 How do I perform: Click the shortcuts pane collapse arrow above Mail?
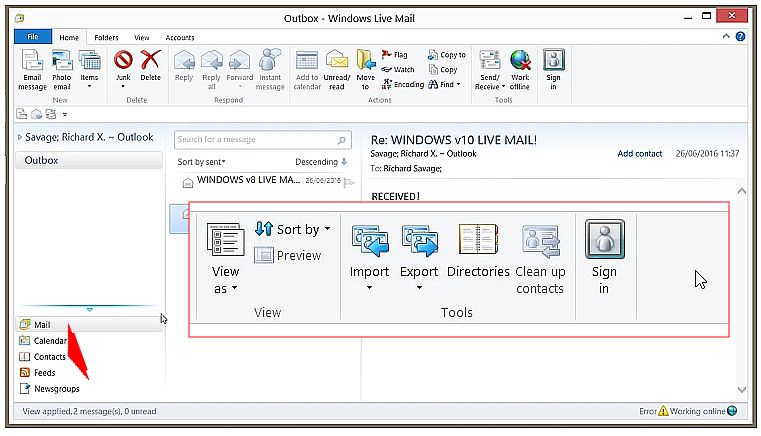(89, 309)
